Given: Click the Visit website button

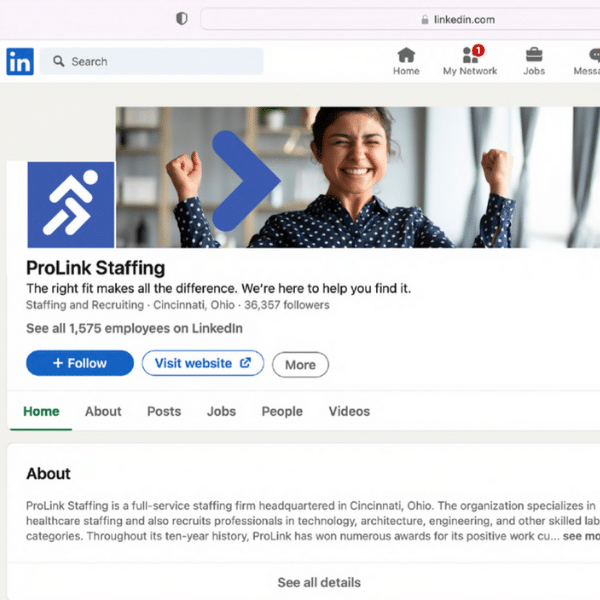Looking at the screenshot, I should coord(202,363).
